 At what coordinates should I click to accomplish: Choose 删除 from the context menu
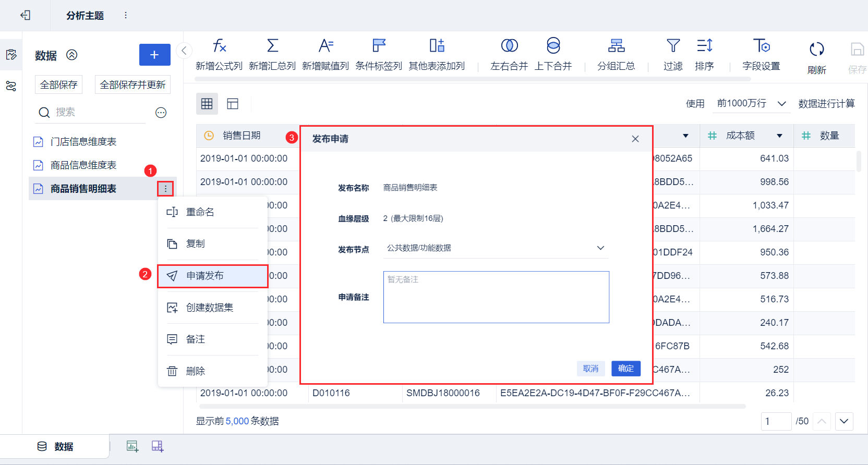coord(213,371)
